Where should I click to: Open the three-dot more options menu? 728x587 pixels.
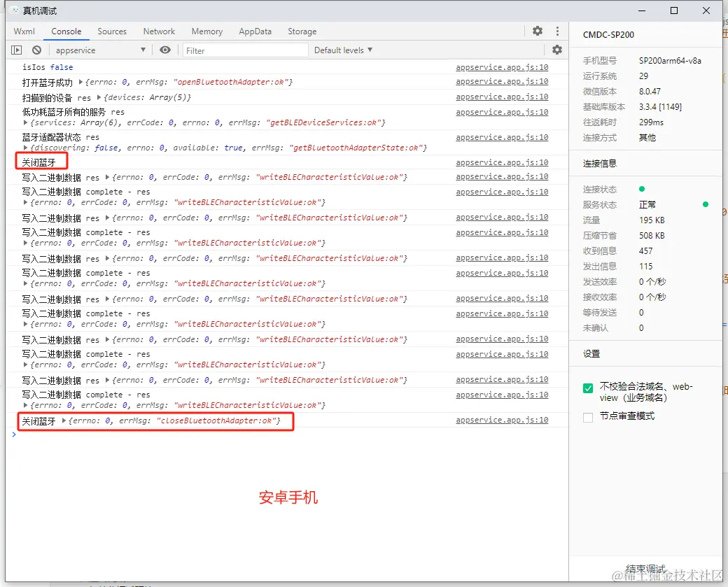point(557,31)
